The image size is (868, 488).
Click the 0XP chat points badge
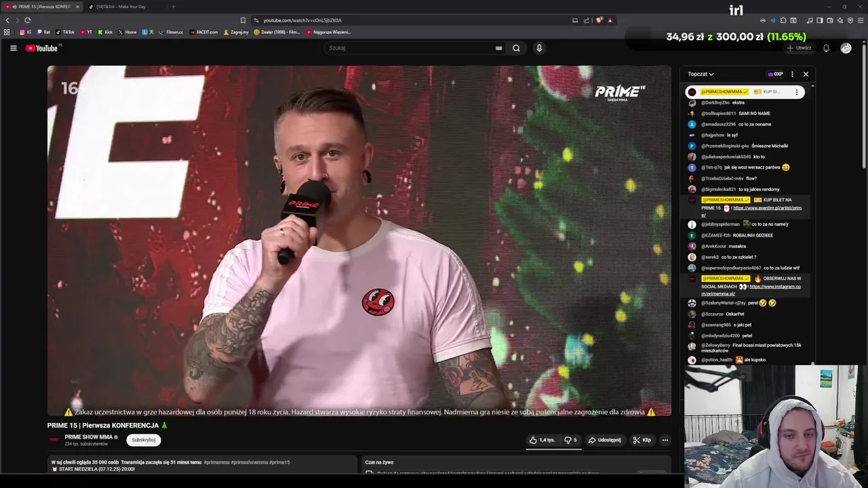775,74
